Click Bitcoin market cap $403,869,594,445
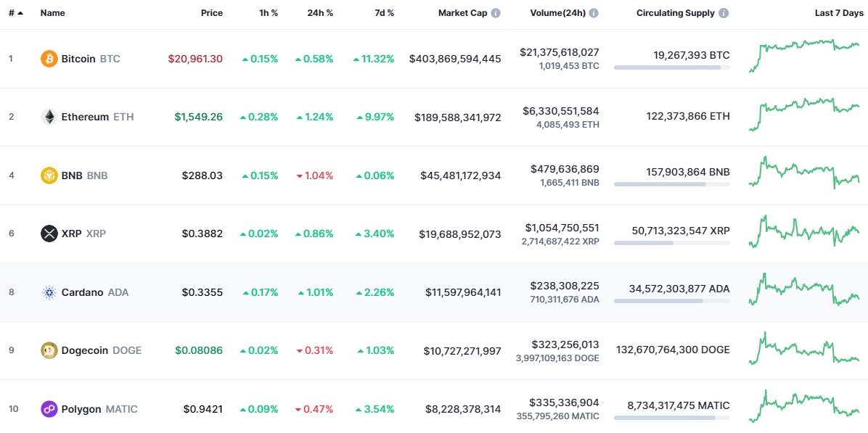 coord(455,59)
